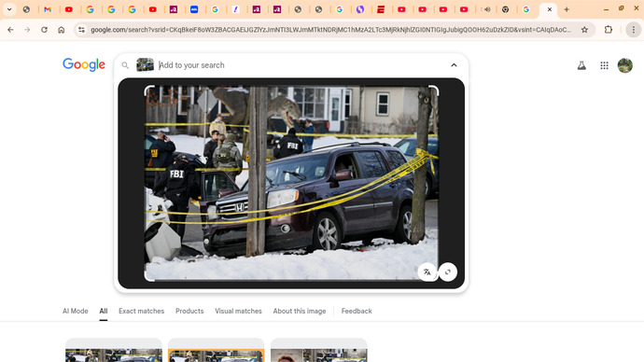Select the All results tab
Image resolution: width=644 pixels, height=362 pixels.
[x=103, y=311]
